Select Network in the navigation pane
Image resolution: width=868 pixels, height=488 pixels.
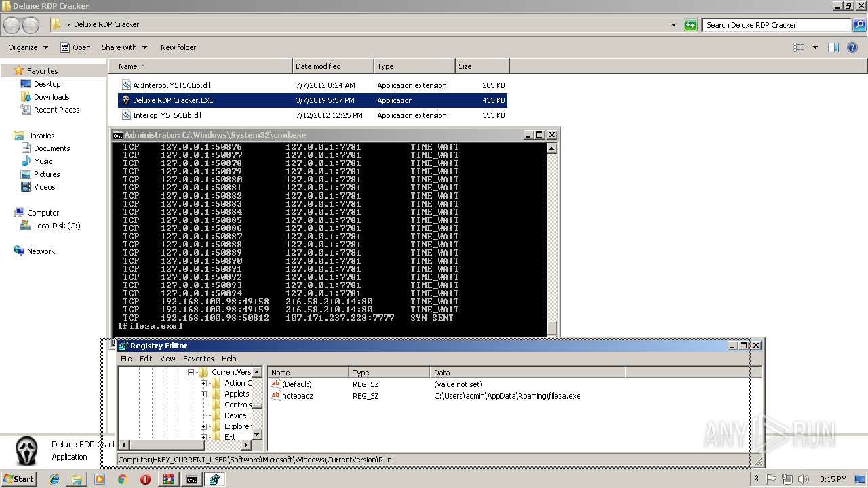tap(41, 251)
